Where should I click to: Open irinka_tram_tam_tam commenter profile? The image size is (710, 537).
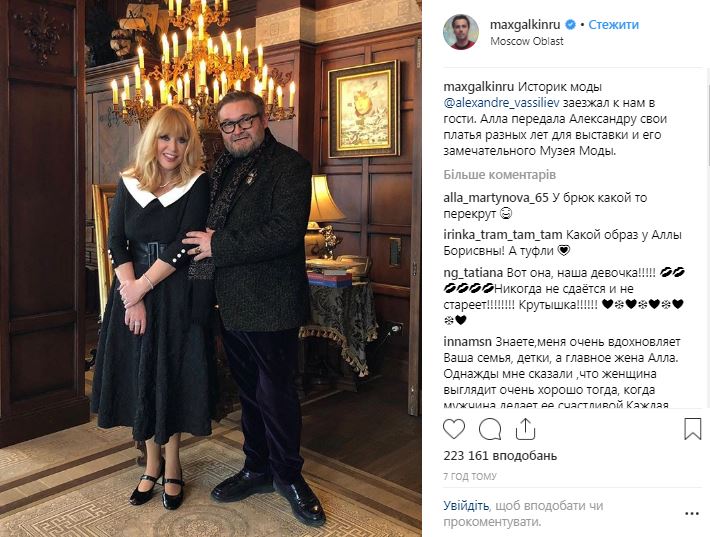point(503,235)
